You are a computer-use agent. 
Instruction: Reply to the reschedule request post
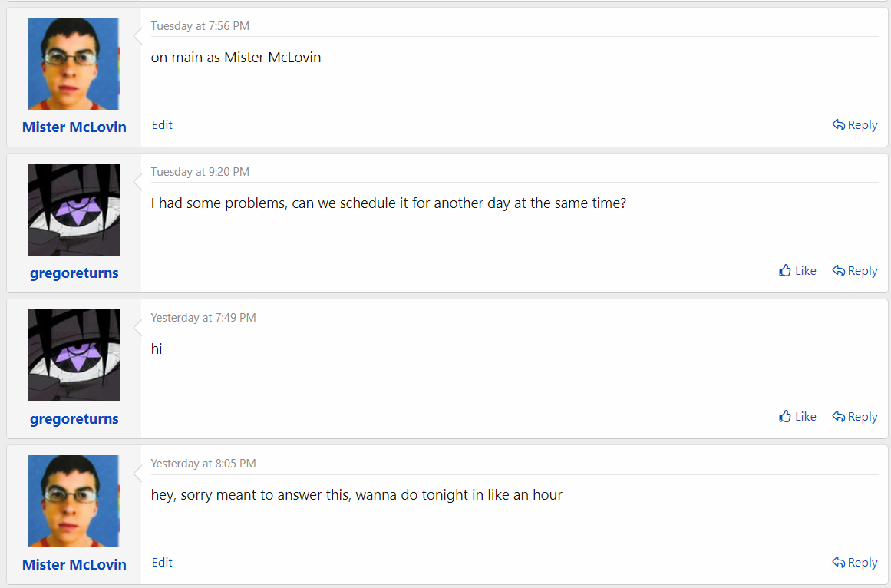coord(855,271)
